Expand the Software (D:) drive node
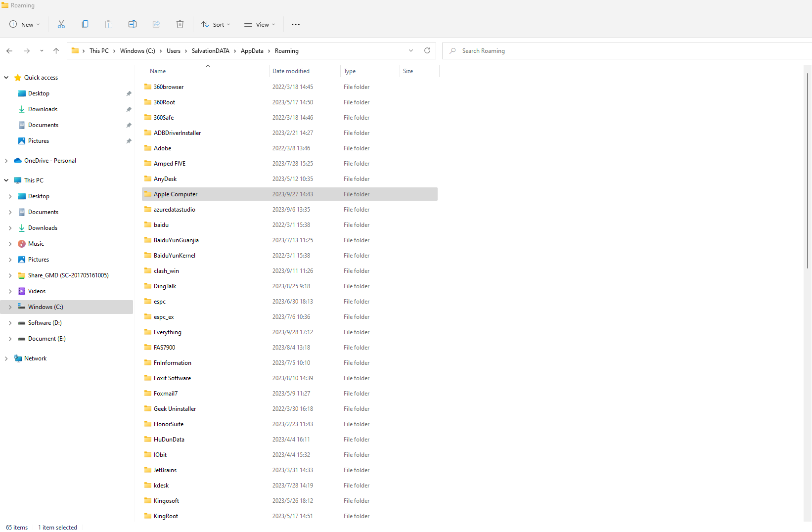The height and width of the screenshot is (532, 812). click(10, 323)
